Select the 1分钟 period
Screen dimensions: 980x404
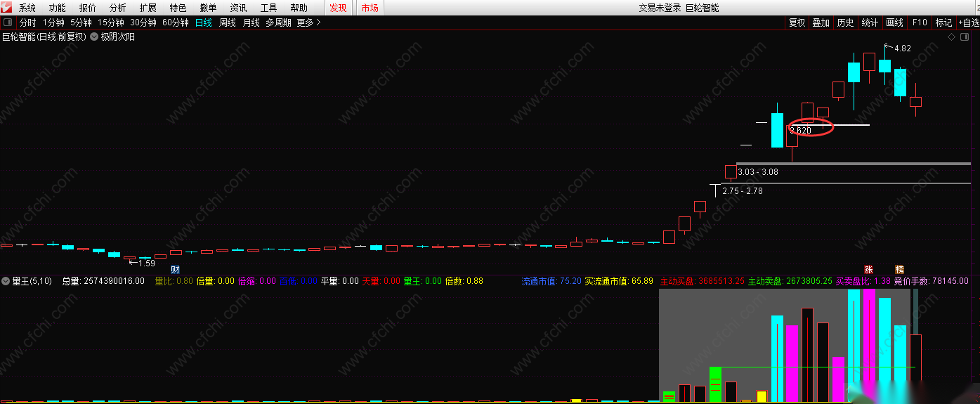(x=53, y=22)
